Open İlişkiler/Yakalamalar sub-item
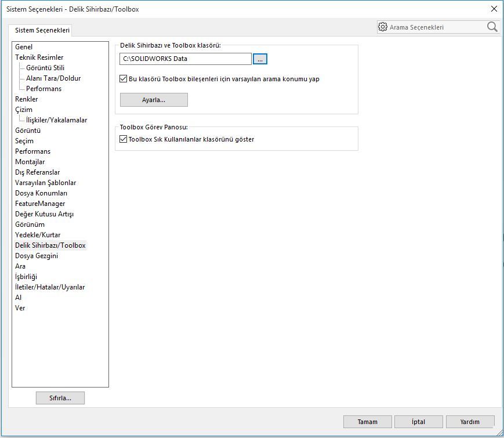The height and width of the screenshot is (438, 504). pyautogui.click(x=57, y=120)
